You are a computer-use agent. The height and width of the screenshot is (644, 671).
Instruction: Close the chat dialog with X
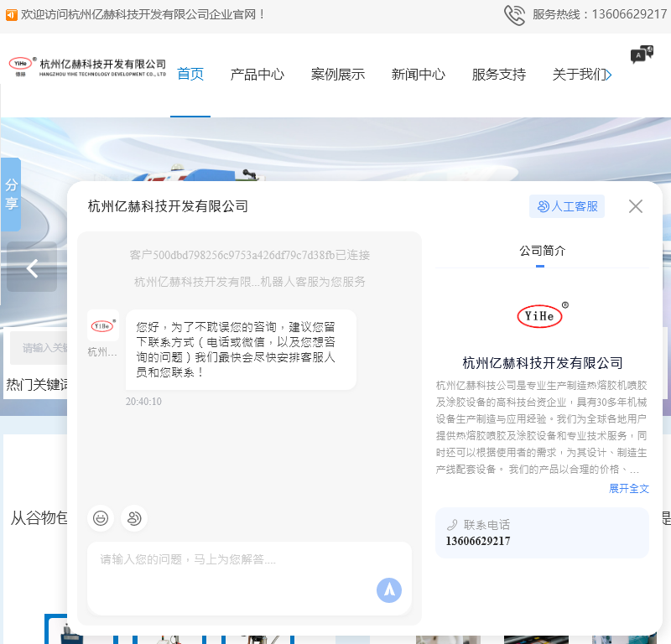coord(636,206)
